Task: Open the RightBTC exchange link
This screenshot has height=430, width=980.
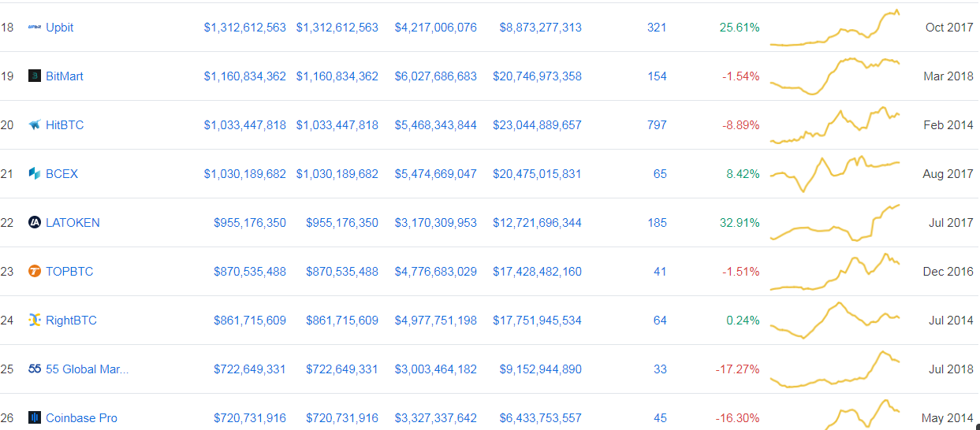Action: click(71, 321)
